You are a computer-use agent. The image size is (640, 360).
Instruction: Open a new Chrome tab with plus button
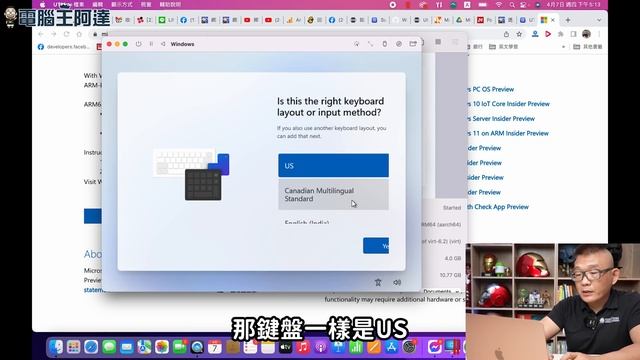tap(568, 20)
